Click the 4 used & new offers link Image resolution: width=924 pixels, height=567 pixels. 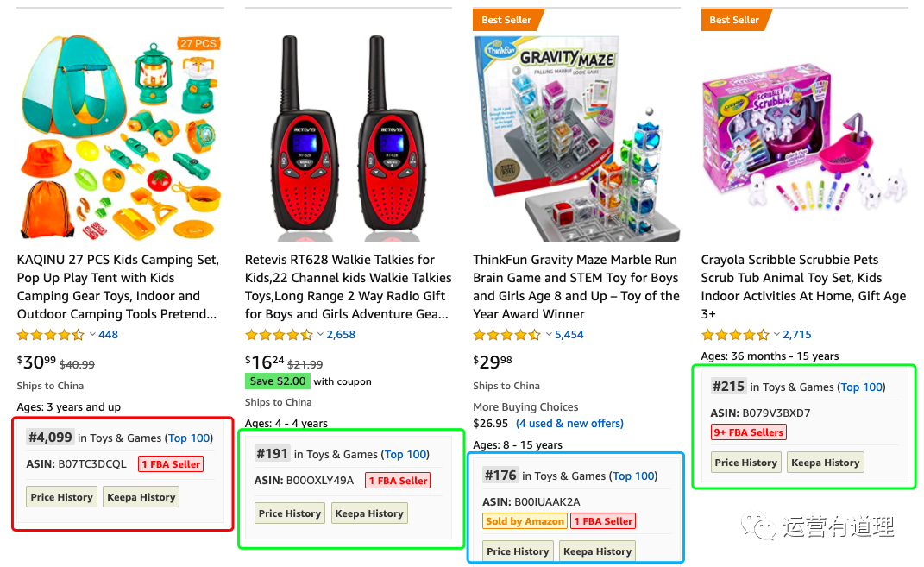click(569, 423)
